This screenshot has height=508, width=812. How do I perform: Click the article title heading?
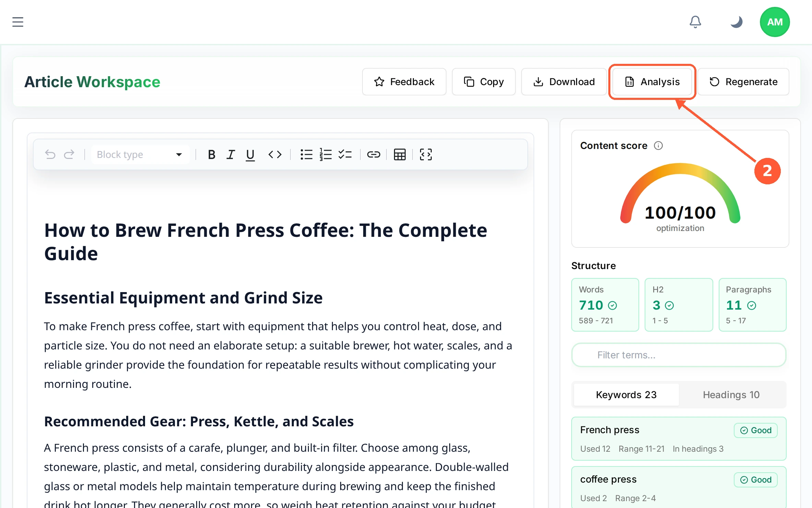point(265,242)
